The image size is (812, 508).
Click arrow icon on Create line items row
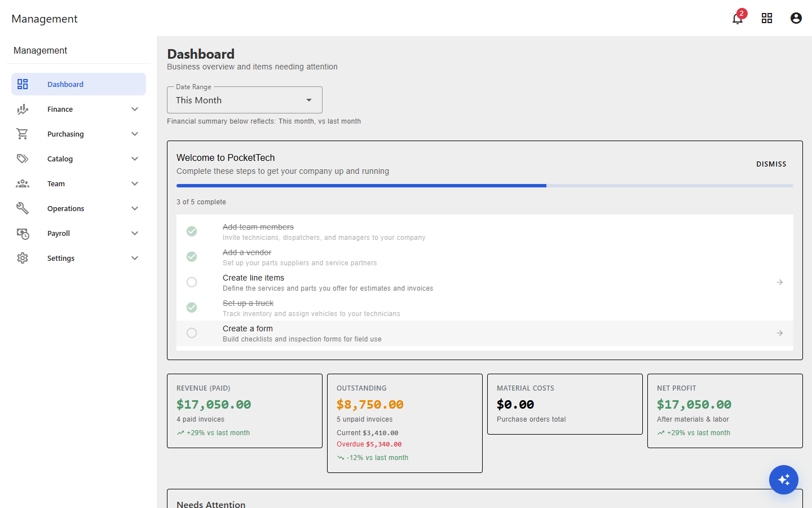780,282
